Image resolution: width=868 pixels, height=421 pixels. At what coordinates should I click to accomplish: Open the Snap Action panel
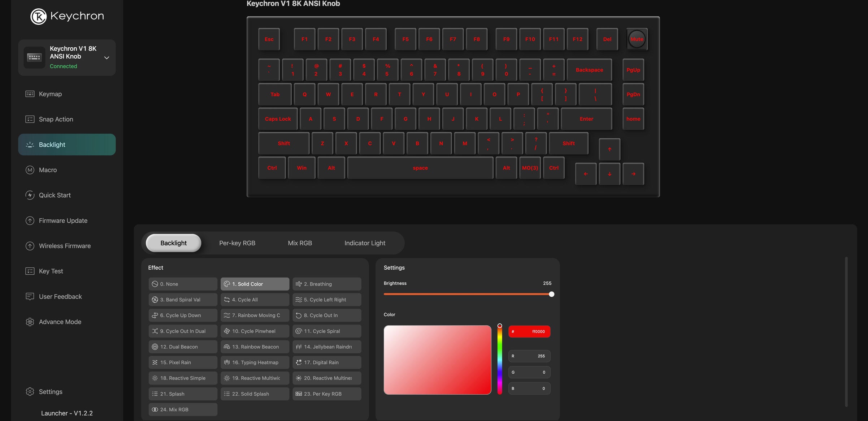pyautogui.click(x=56, y=119)
